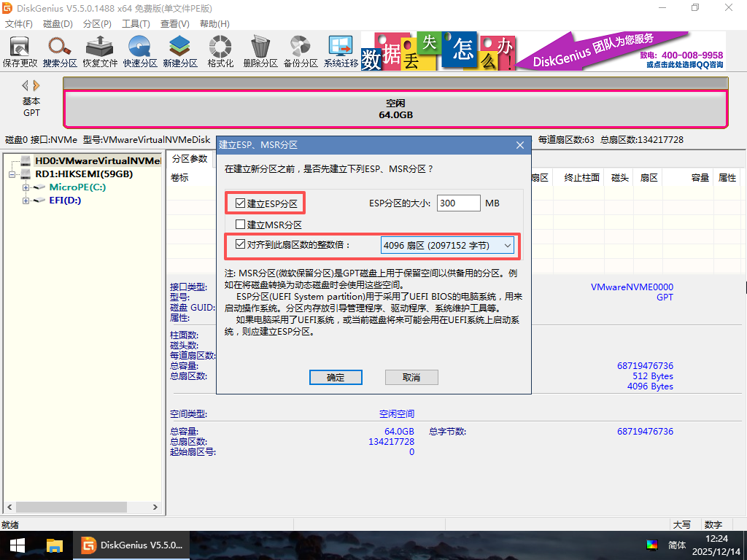The height and width of the screenshot is (560, 747).
Task: Toggle the align to sector multiple checkbox
Action: [x=241, y=245]
